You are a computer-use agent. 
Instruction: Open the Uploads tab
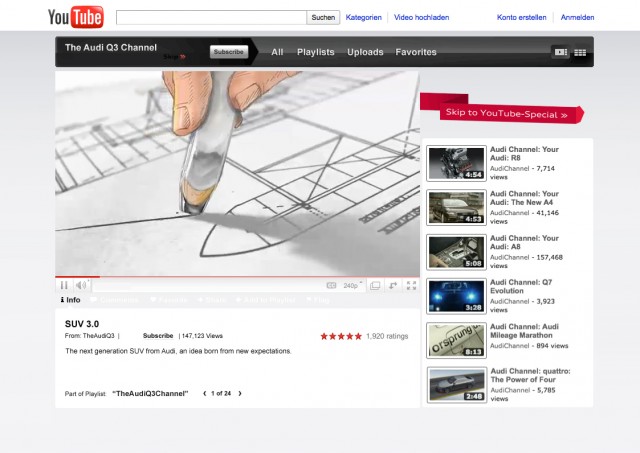pyautogui.click(x=365, y=52)
